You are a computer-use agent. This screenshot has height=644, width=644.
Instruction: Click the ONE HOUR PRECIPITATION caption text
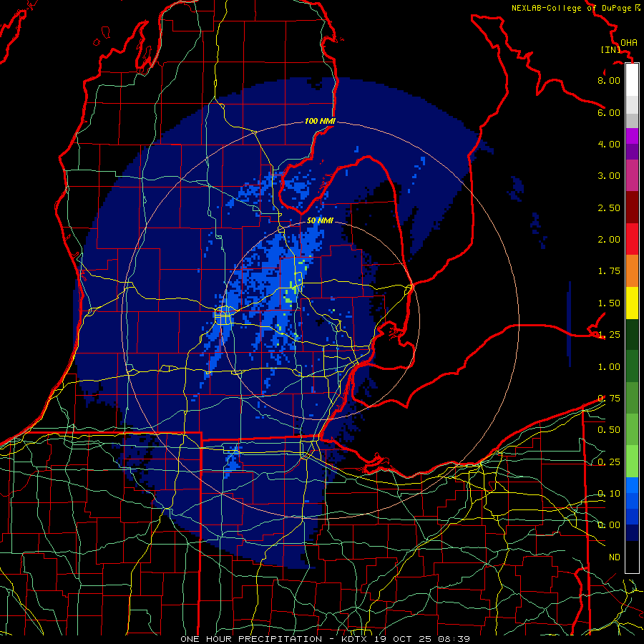251,639
